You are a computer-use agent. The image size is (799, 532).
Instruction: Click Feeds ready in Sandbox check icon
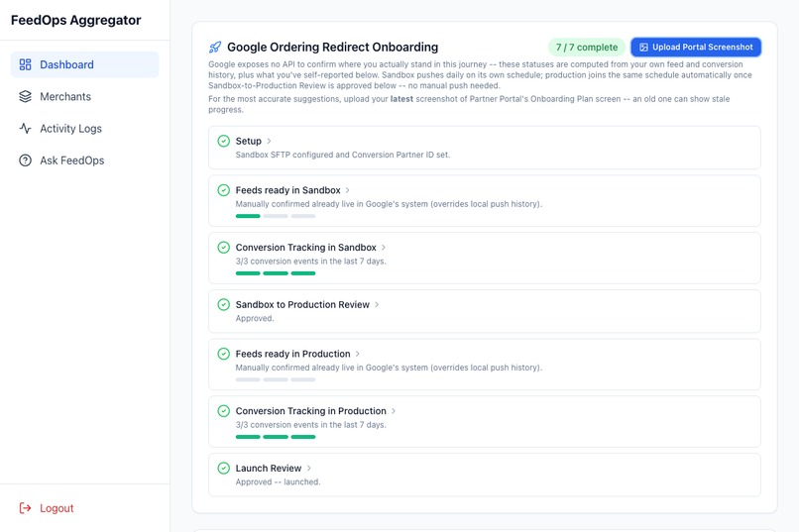[224, 190]
